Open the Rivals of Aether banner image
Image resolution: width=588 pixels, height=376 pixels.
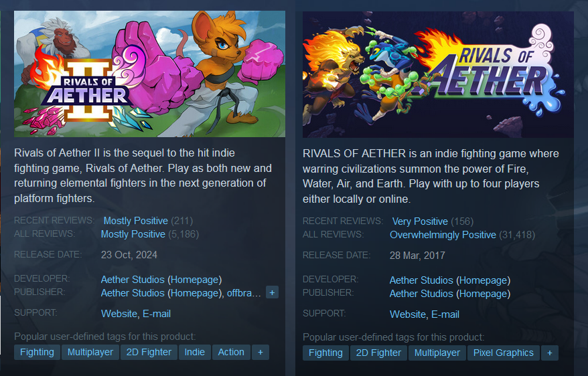click(438, 74)
